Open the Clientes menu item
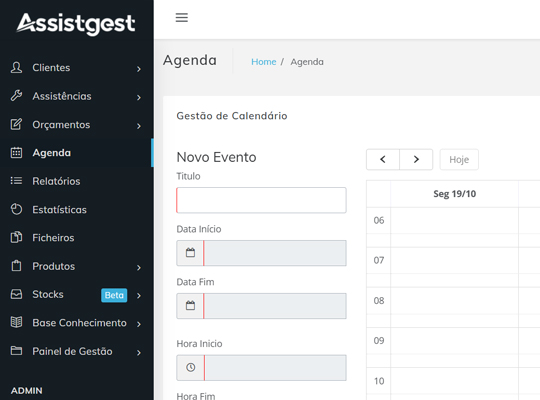Viewport: 540px width, 400px height. click(76, 68)
